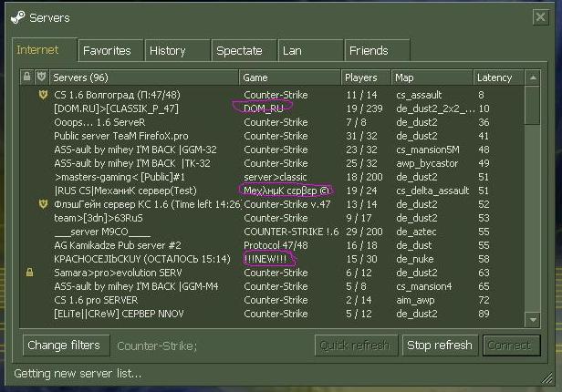
Task: Click the Change filters button
Action: pos(66,346)
